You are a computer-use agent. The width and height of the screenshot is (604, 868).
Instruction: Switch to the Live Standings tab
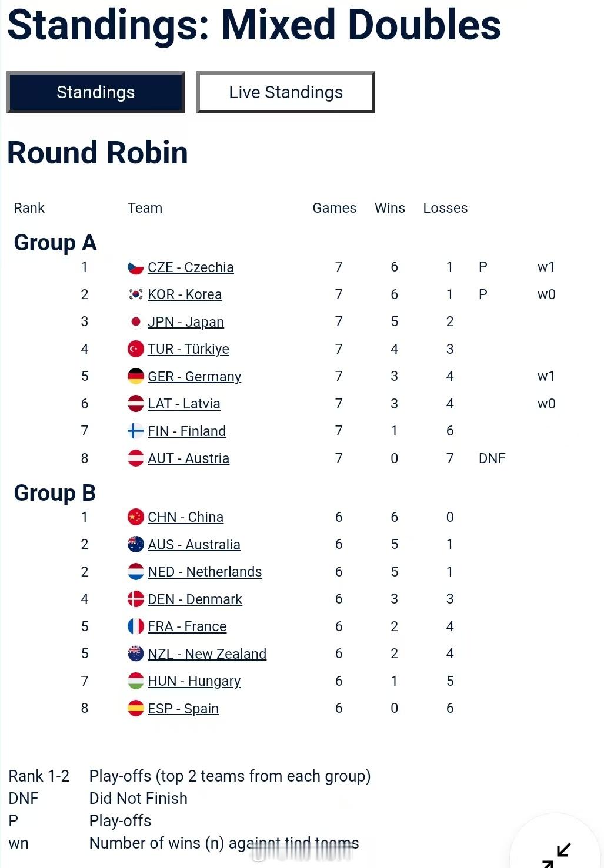(x=286, y=92)
